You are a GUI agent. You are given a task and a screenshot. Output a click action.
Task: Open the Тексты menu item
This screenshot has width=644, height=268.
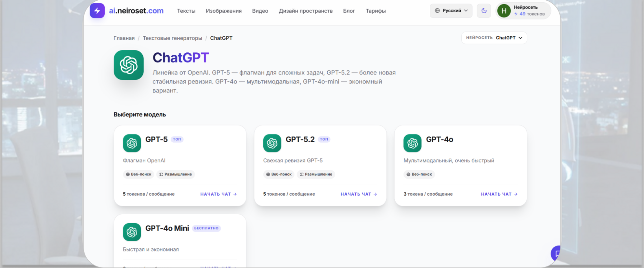point(186,11)
